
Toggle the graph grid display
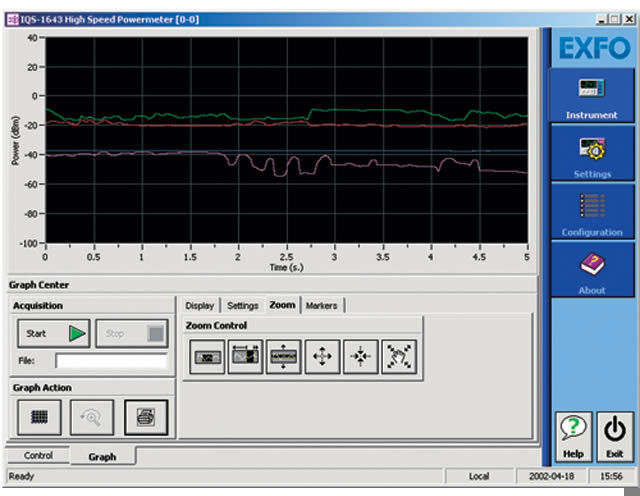click(40, 417)
